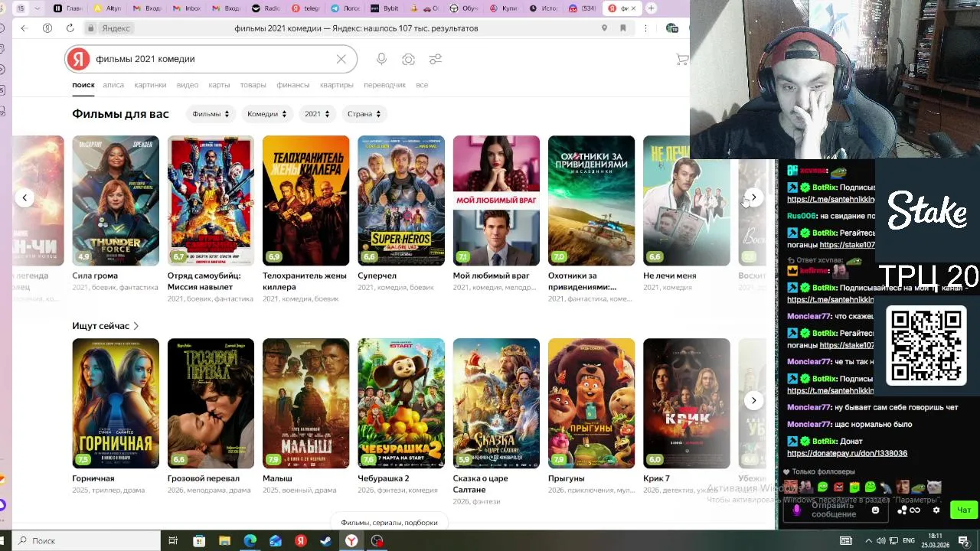Open Yandex Browser icon on taskbar

(351, 540)
